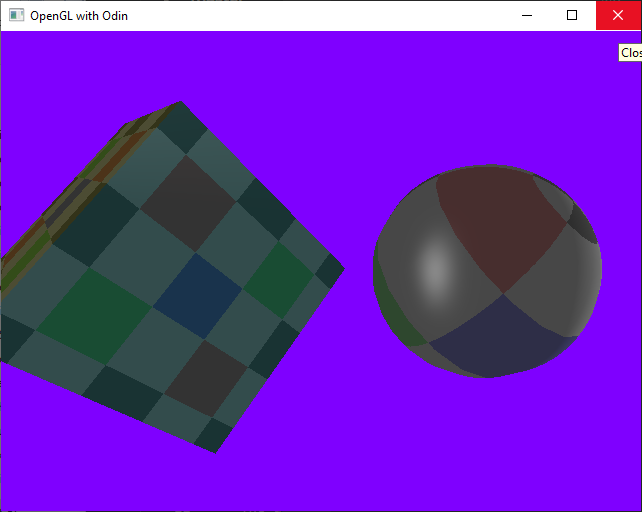This screenshot has width=642, height=512.
Task: Minimize the OpenGL with Odin window
Action: click(527, 16)
